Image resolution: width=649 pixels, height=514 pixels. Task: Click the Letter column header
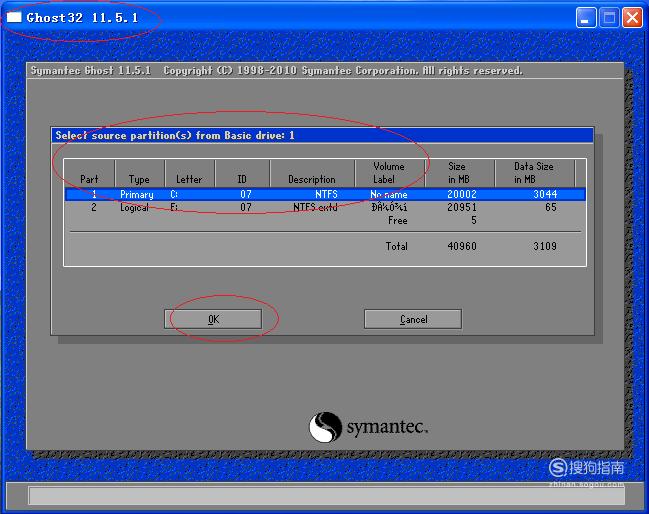coord(190,173)
